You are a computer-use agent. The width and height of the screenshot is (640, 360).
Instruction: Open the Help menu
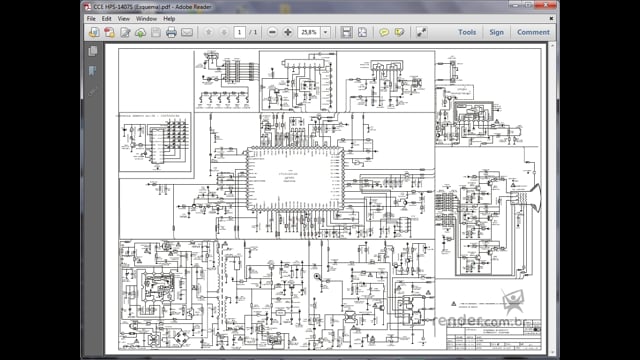pos(169,18)
